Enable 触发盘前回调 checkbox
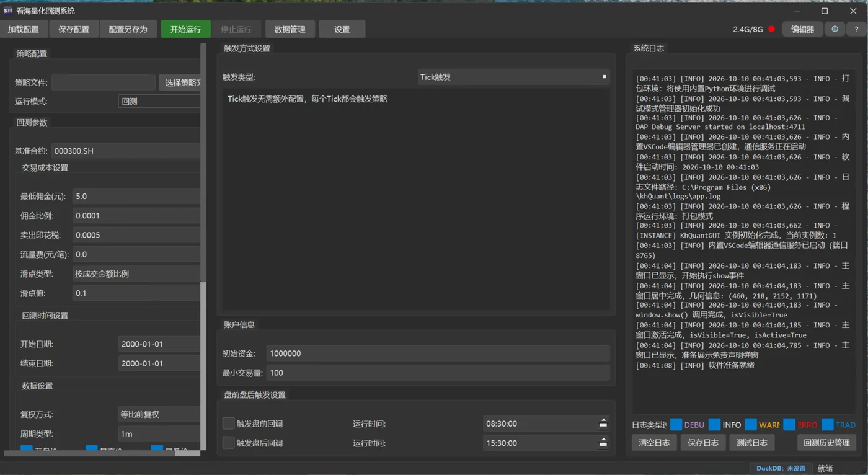868x475 pixels. [228, 424]
